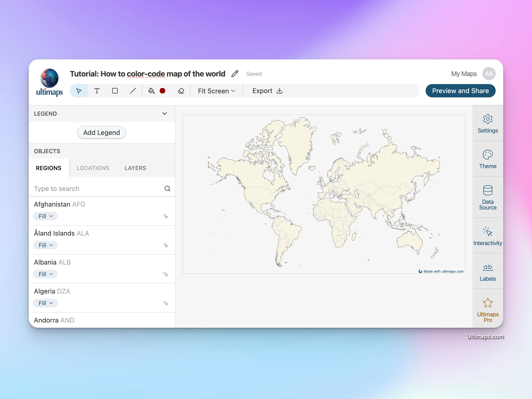Viewport: 532px width, 399px height.
Task: Open the Interactivity settings panel
Action: pyautogui.click(x=488, y=236)
